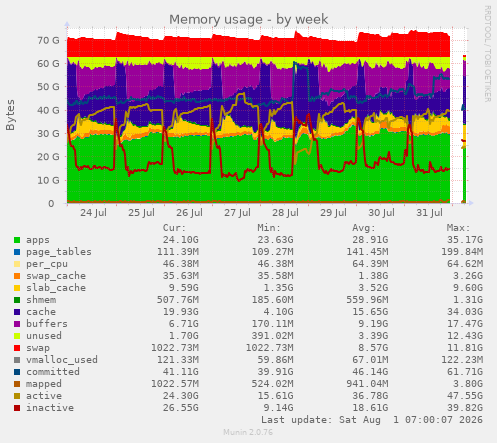Click the 'vmalloc_used' legend label
The width and height of the screenshot is (497, 443).
pos(62,360)
